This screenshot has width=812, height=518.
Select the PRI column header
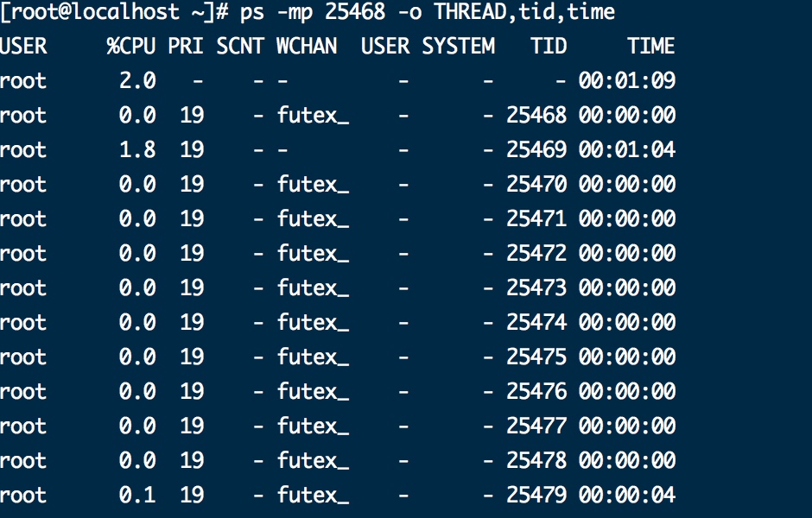[x=186, y=46]
